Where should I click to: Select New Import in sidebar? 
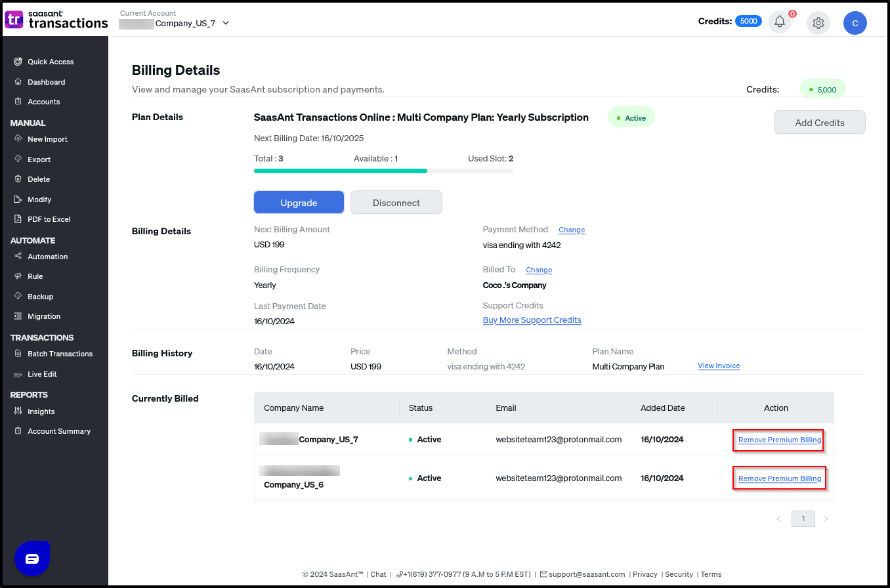tap(47, 139)
